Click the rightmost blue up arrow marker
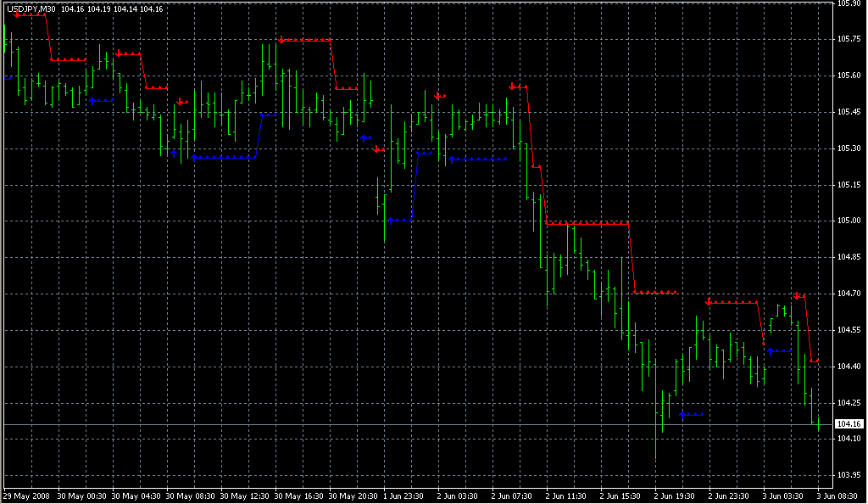868x504 pixels. pyautogui.click(x=770, y=350)
